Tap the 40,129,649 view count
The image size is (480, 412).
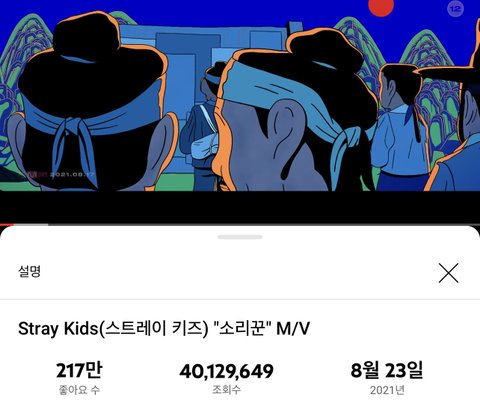coord(226,371)
